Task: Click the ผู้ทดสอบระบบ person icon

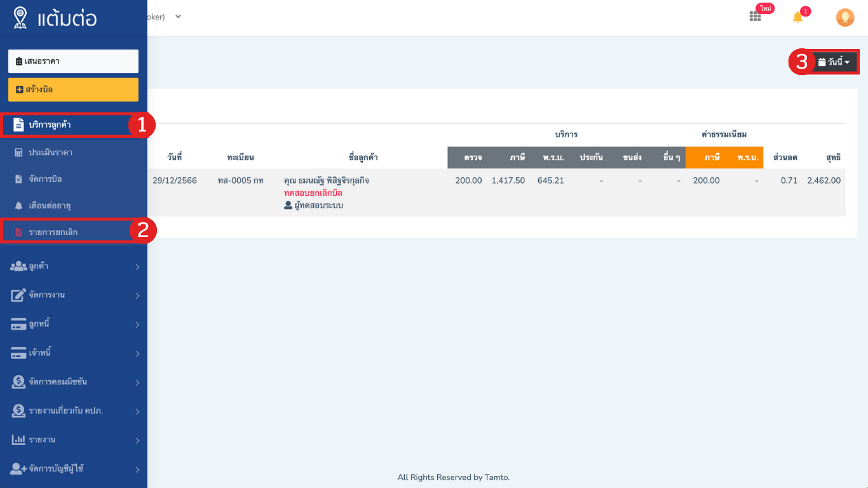Action: [x=288, y=205]
